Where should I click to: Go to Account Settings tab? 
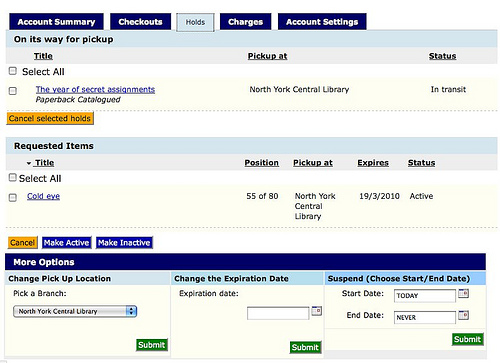click(x=322, y=22)
